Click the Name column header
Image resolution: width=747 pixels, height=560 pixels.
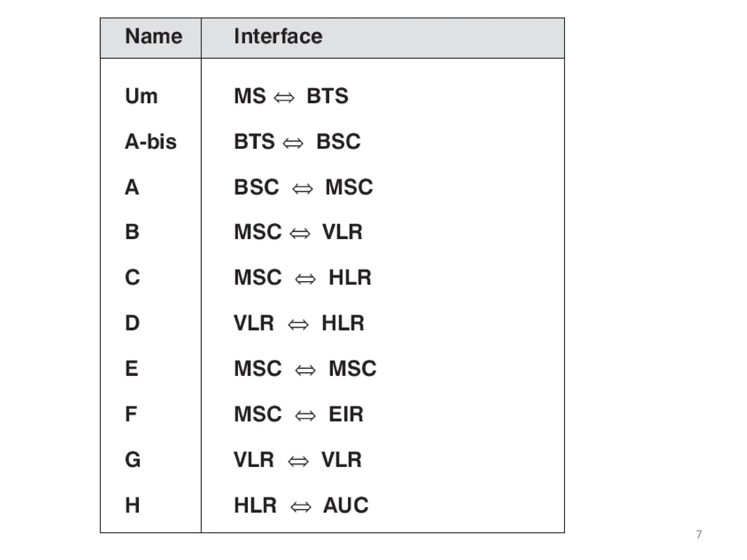click(154, 36)
